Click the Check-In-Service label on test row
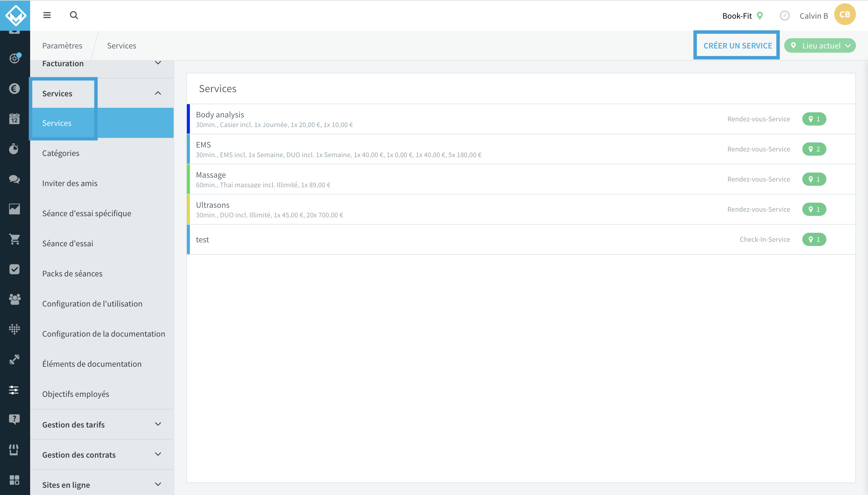 tap(765, 239)
